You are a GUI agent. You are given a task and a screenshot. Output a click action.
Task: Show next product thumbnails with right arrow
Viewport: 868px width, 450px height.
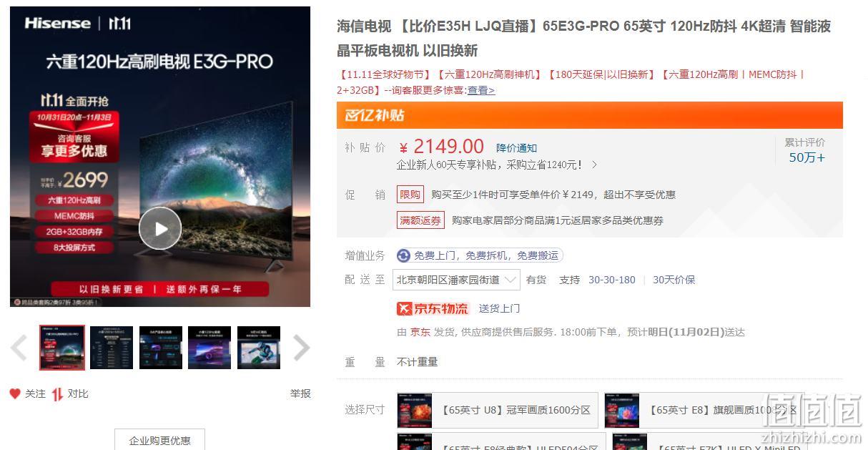click(302, 348)
